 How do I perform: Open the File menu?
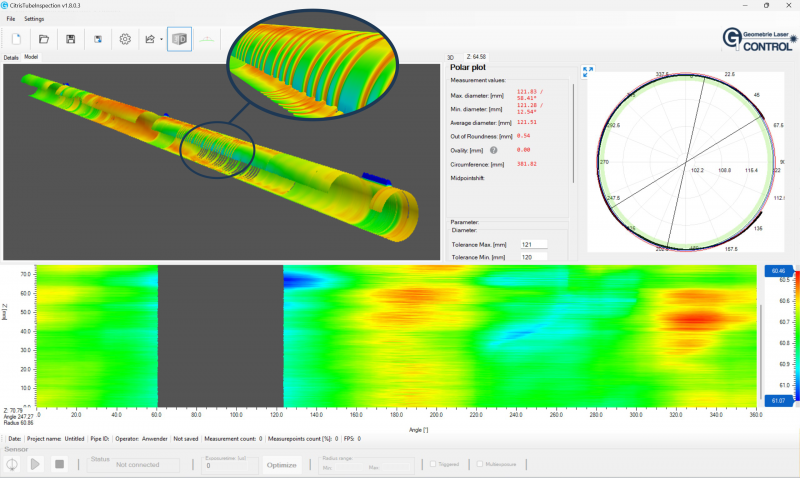pyautogui.click(x=11, y=19)
